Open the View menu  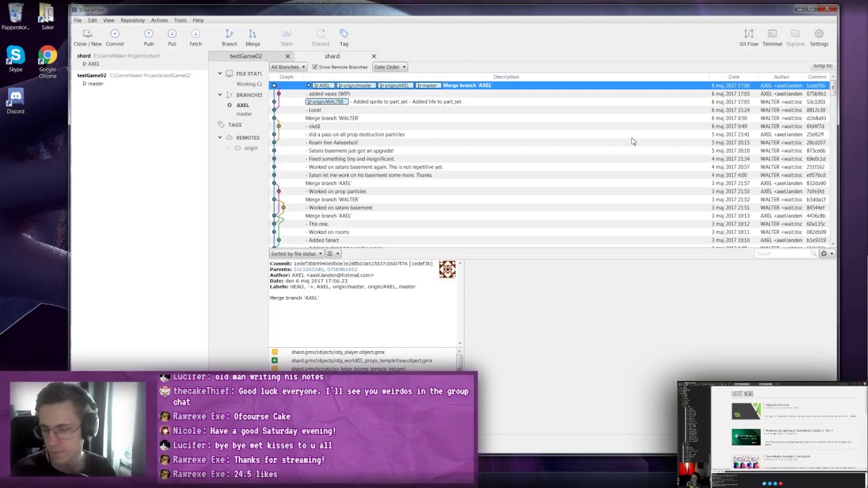(108, 20)
